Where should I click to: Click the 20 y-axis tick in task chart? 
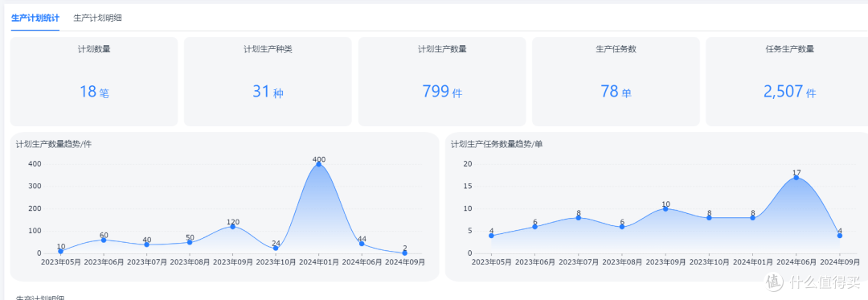point(468,164)
